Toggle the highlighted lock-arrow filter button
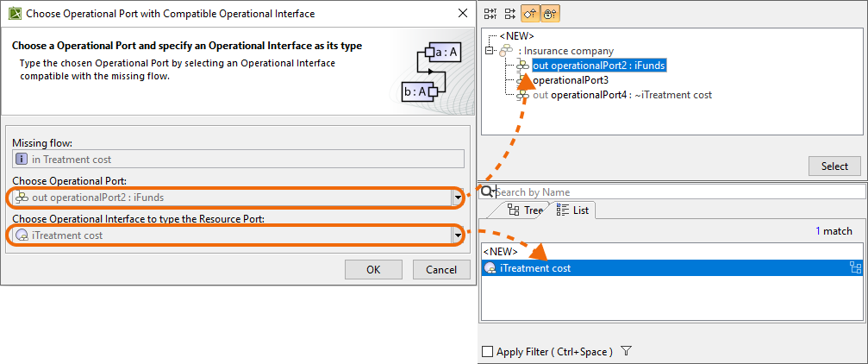This screenshot has height=364, width=868. point(549,14)
